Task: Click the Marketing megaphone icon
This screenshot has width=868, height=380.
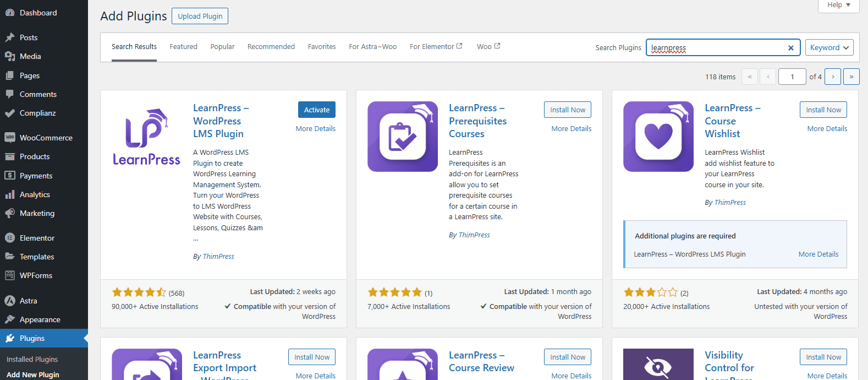Action: (x=10, y=213)
